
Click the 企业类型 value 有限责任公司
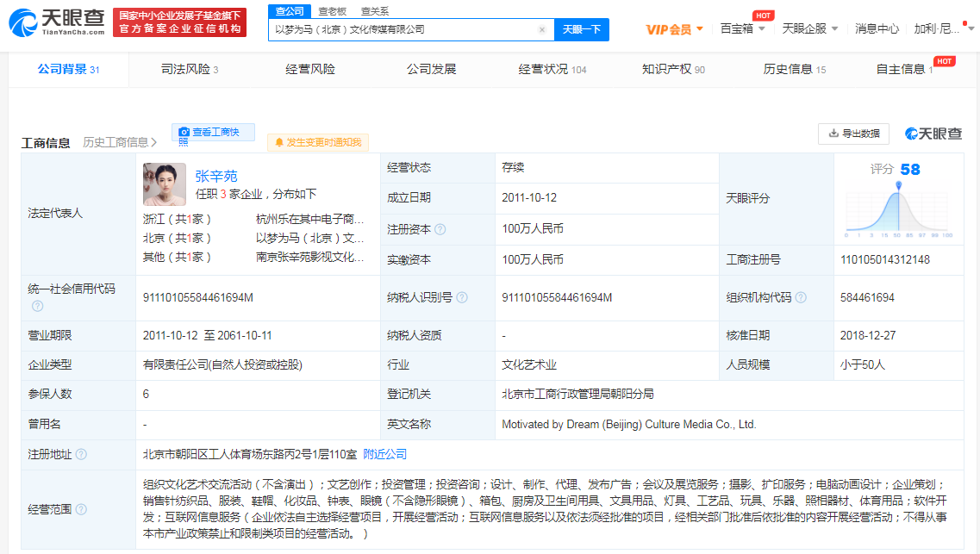[222, 364]
